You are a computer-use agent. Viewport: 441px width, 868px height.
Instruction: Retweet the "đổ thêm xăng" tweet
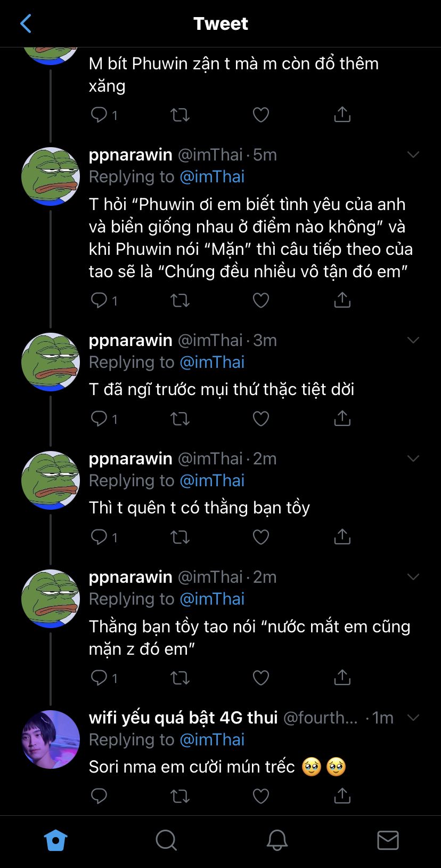179,115
